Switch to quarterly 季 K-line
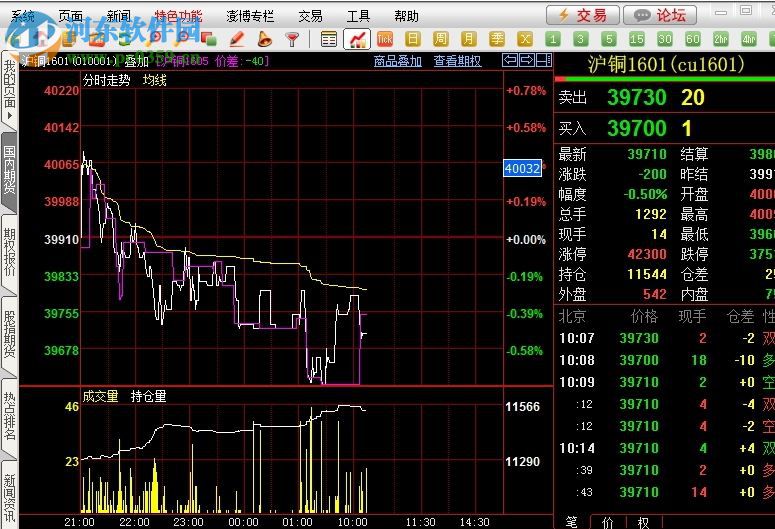 coord(497,39)
